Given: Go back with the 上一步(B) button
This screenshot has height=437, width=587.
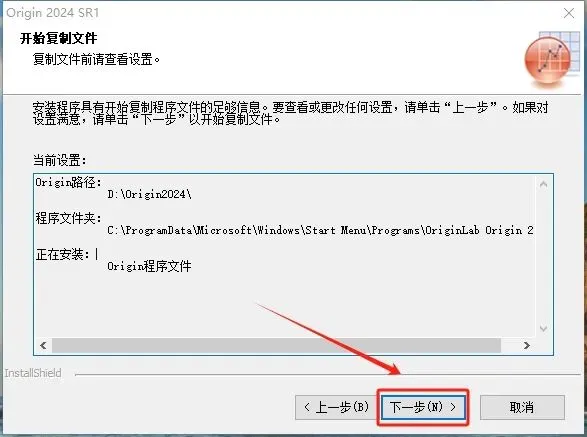Looking at the screenshot, I should (x=337, y=407).
